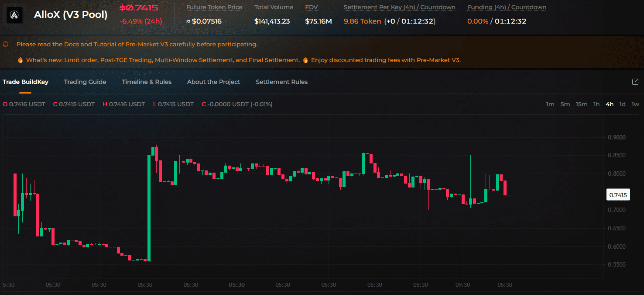Open About the Project tab
This screenshot has height=295, width=644.
(x=214, y=82)
